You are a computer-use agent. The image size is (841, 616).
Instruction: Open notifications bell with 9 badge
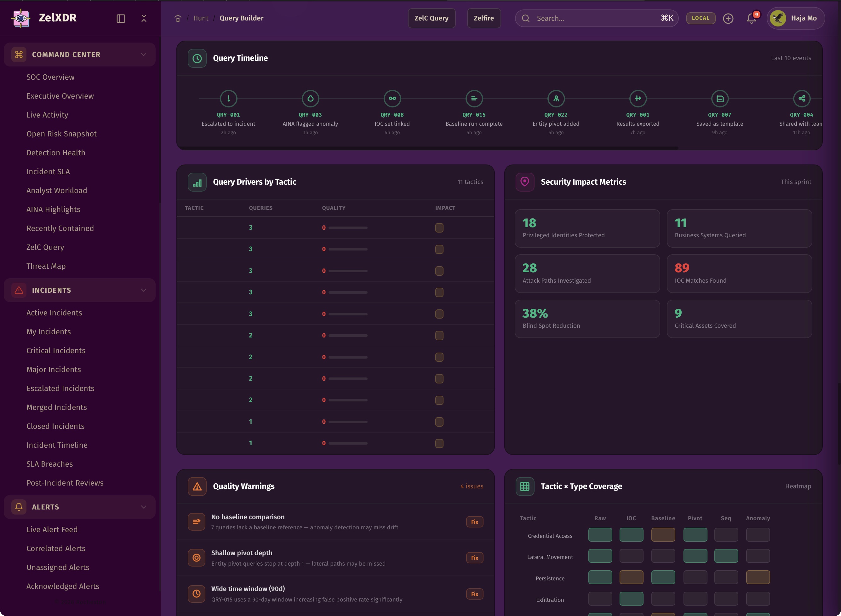(x=751, y=18)
